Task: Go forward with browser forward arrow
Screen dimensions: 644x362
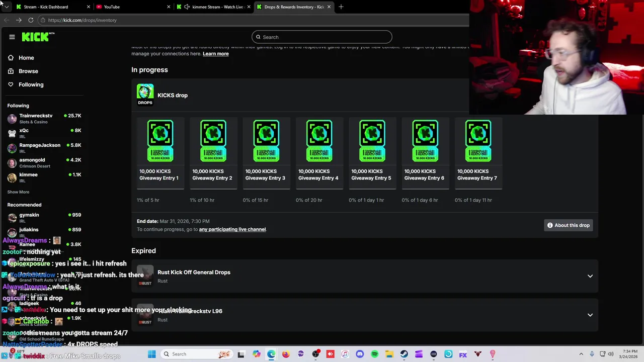Action: [19, 20]
